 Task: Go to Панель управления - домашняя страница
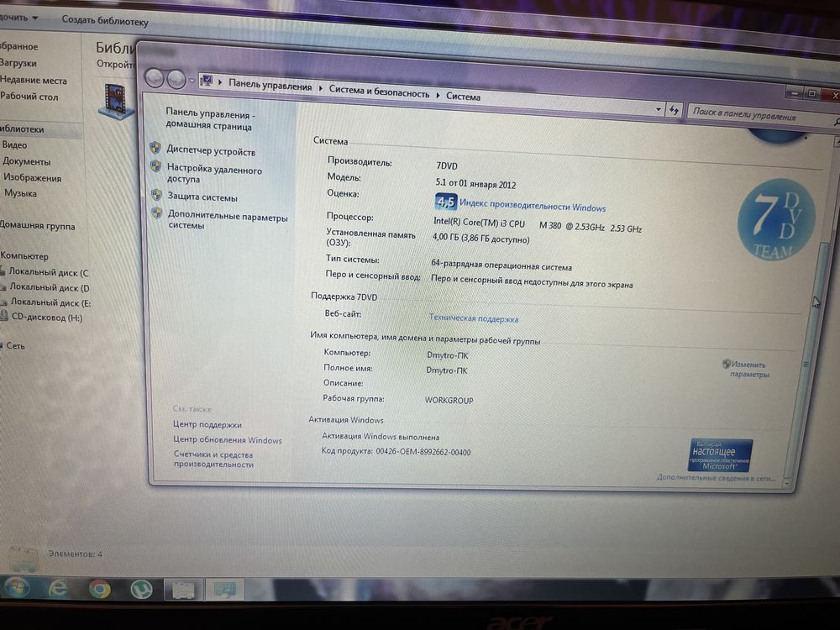(x=210, y=120)
